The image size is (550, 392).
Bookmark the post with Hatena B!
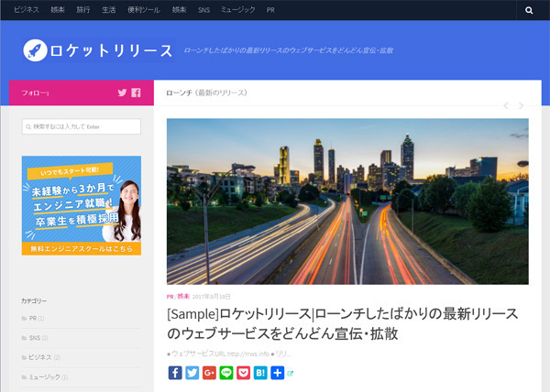pos(259,373)
